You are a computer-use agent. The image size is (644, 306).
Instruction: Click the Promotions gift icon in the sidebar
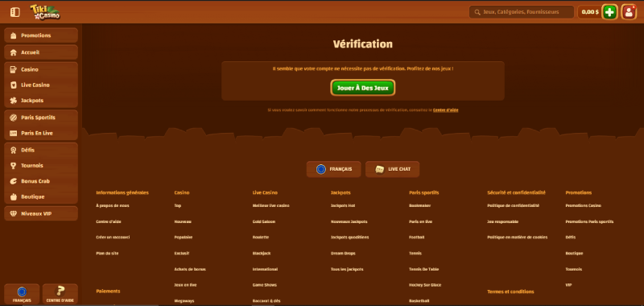[13, 35]
